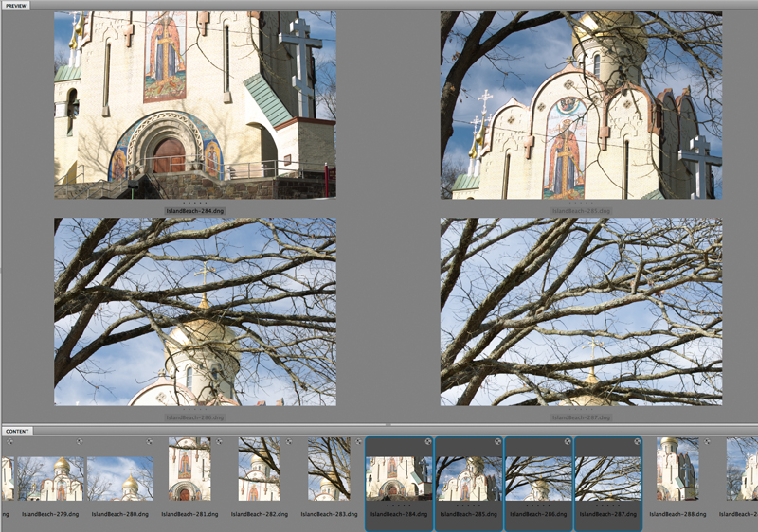Image resolution: width=758 pixels, height=532 pixels.
Task: Select the IslandBeach-280.dng thumbnail in Content
Action: (x=120, y=478)
